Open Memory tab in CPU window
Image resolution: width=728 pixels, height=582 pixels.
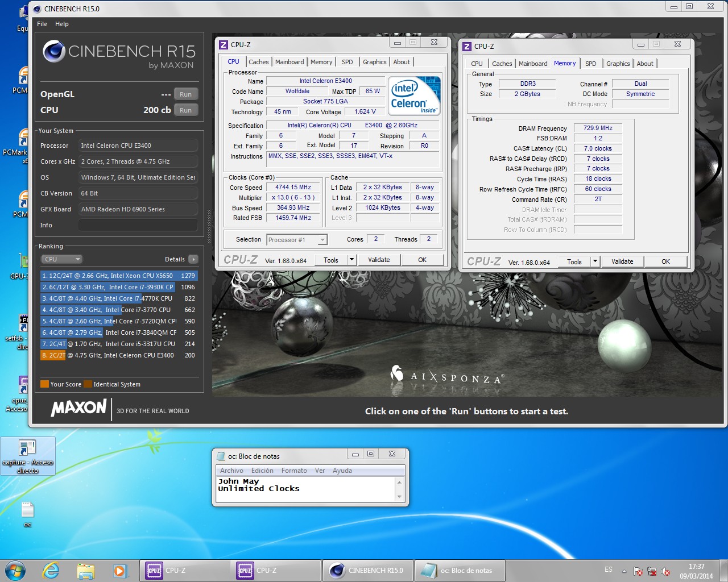(x=321, y=62)
